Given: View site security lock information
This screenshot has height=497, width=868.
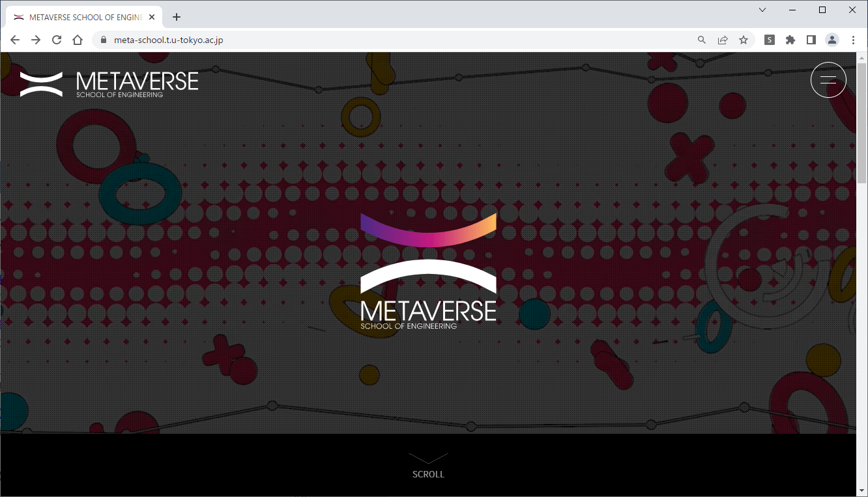Looking at the screenshot, I should pos(103,40).
